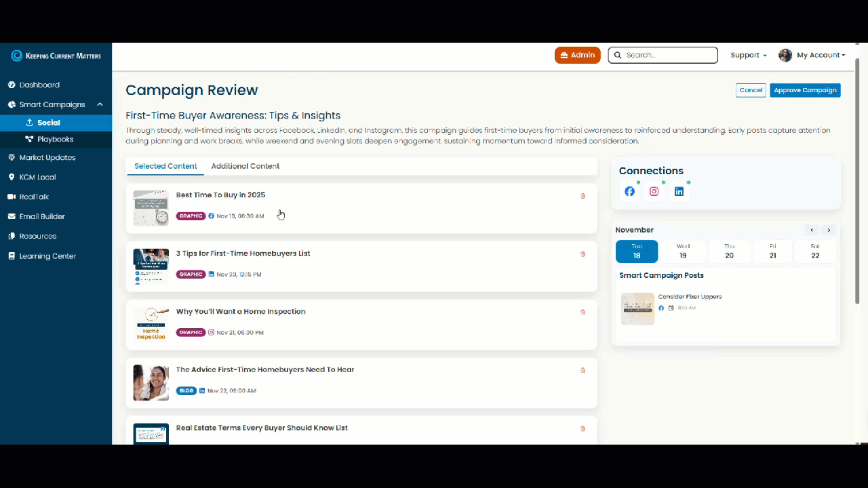Collapse the Smart Campaigns section chevron
The height and width of the screenshot is (488, 868).
100,104
